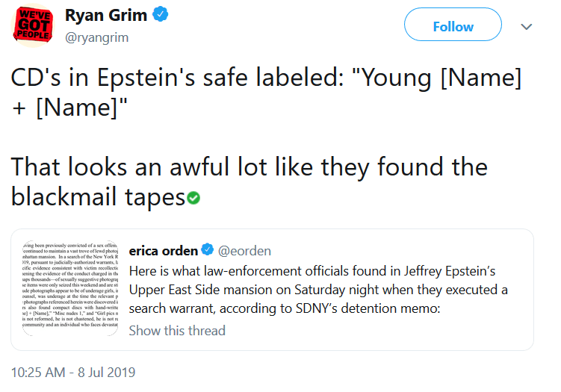The height and width of the screenshot is (392, 561).
Task: Click Ryan Grim's blue verified badge
Action: click(159, 15)
